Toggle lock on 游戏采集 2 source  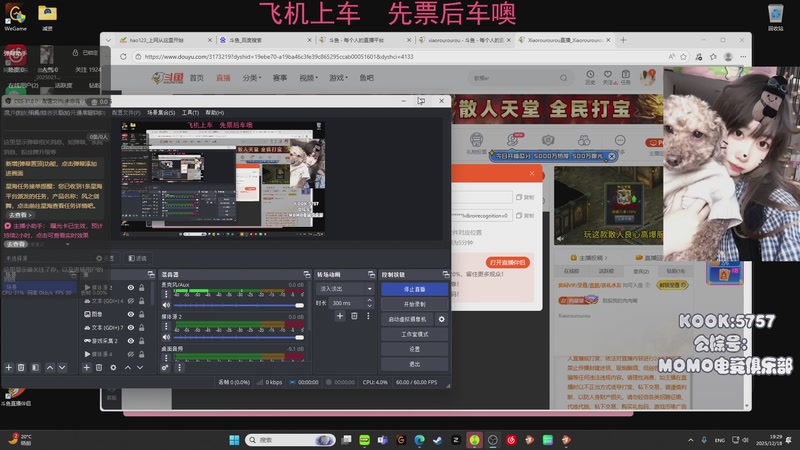142,341
